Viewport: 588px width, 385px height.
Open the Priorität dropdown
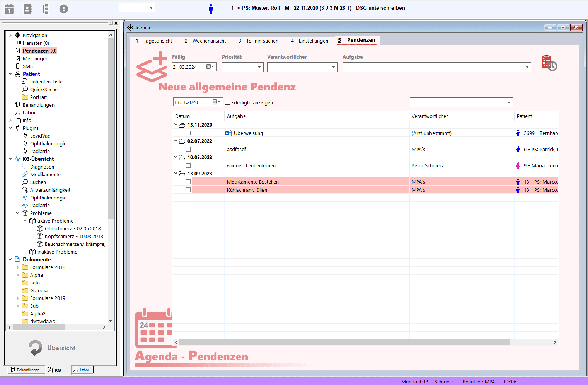(x=260, y=67)
